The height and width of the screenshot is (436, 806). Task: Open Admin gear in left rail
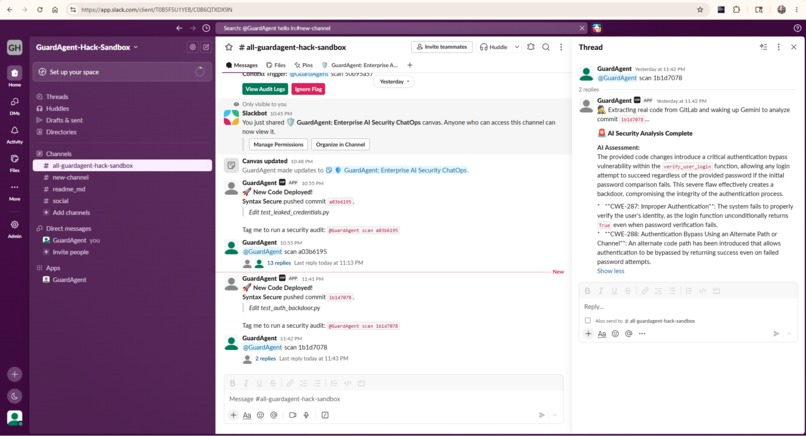(x=14, y=228)
